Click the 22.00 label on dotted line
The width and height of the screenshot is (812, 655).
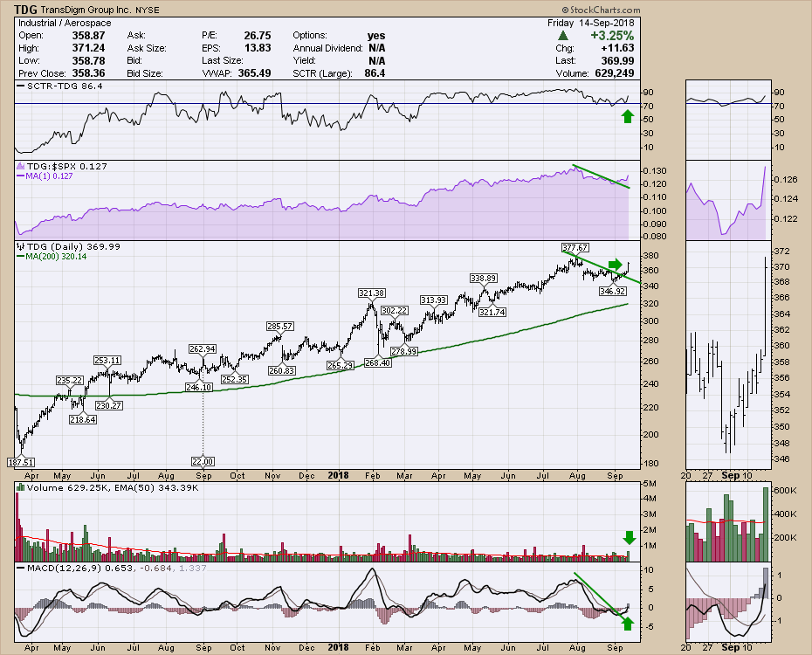coord(203,461)
